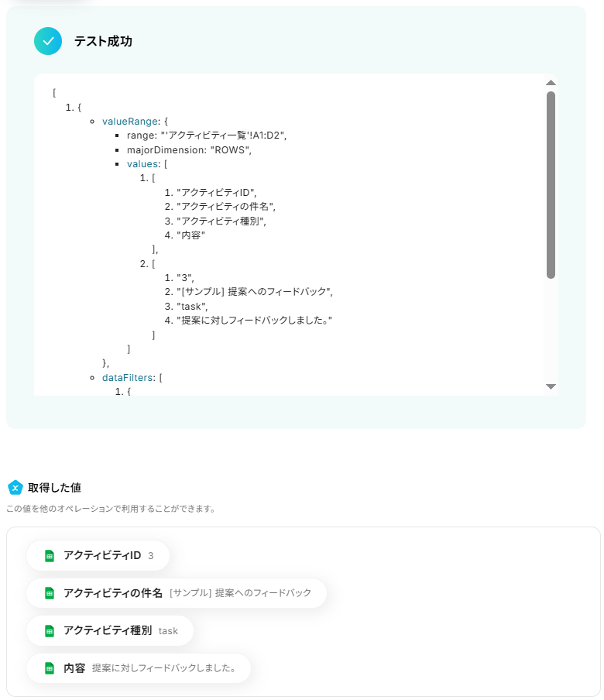
Task: Select the アクティビティ種別 task chip
Action: click(x=110, y=631)
